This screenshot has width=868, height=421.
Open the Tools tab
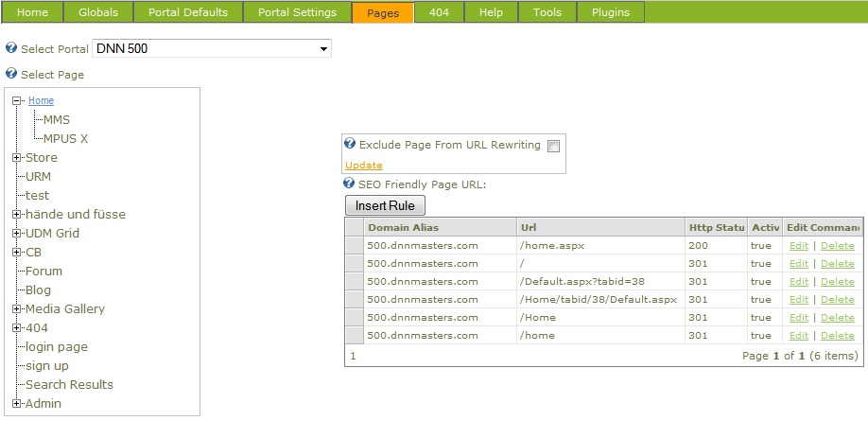(x=547, y=12)
